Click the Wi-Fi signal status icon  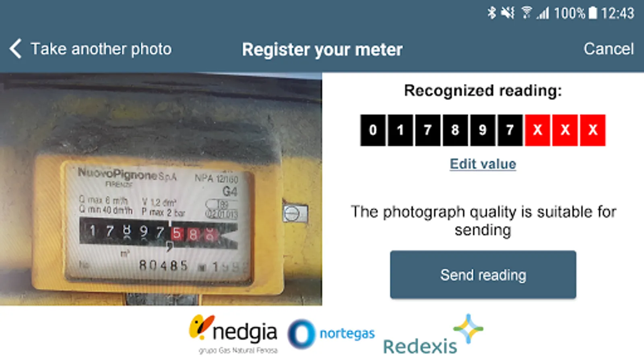click(x=526, y=13)
